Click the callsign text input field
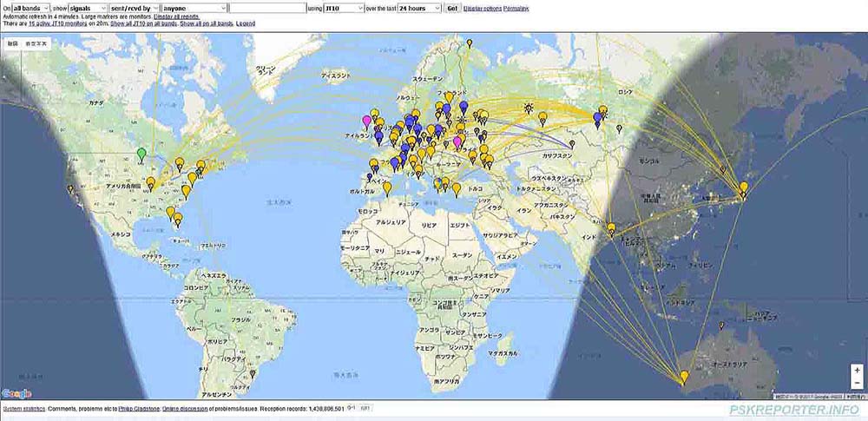This screenshot has width=868, height=421. coord(268,8)
